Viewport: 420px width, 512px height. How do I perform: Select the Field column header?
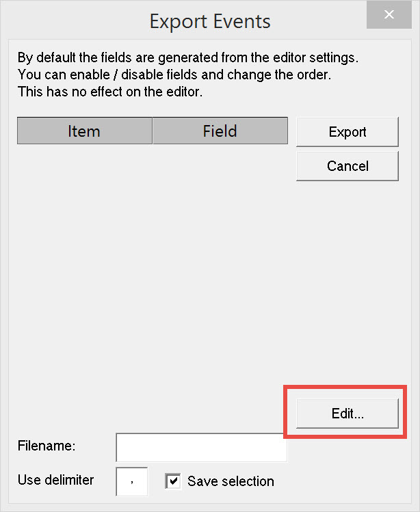(220, 131)
